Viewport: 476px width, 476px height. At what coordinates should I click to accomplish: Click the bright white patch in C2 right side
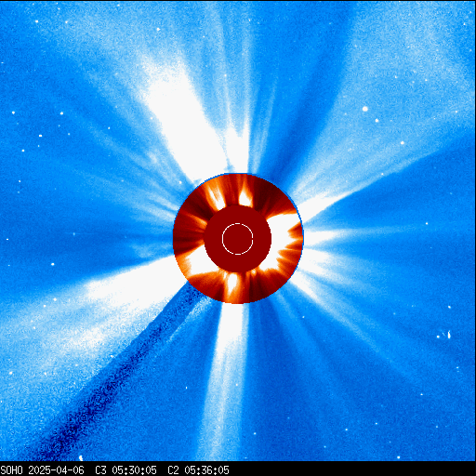(x=279, y=235)
